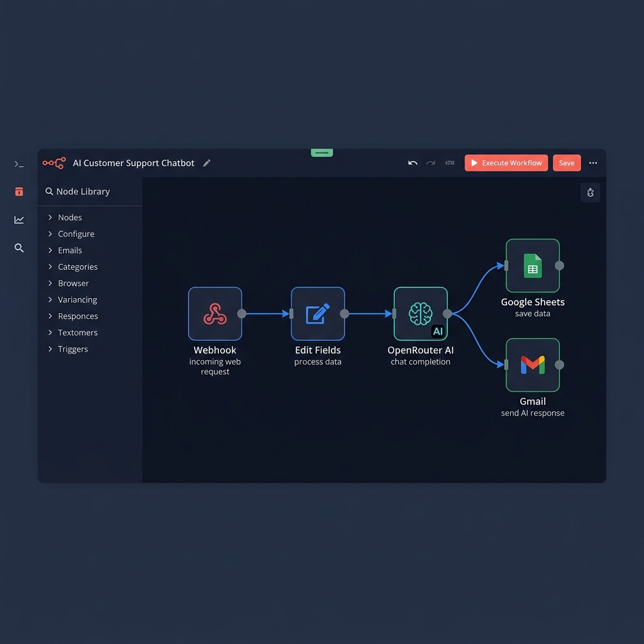Click the 'process data' subtitle

318,362
